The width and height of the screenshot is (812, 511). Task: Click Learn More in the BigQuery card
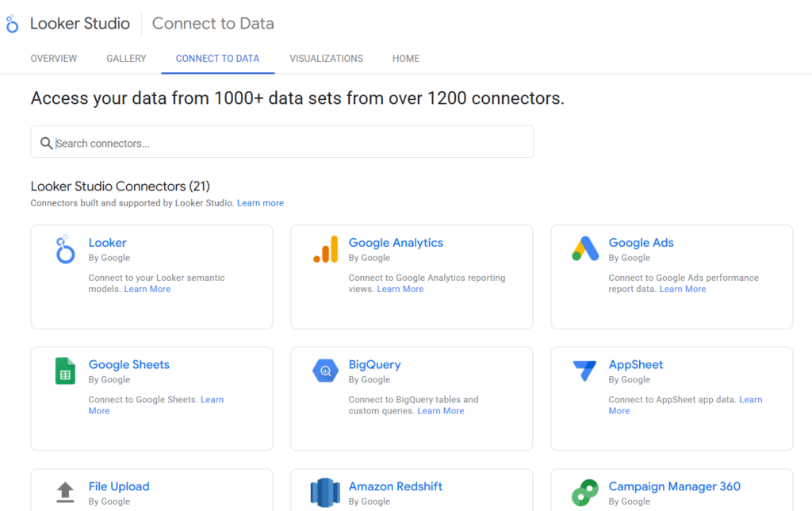click(441, 411)
